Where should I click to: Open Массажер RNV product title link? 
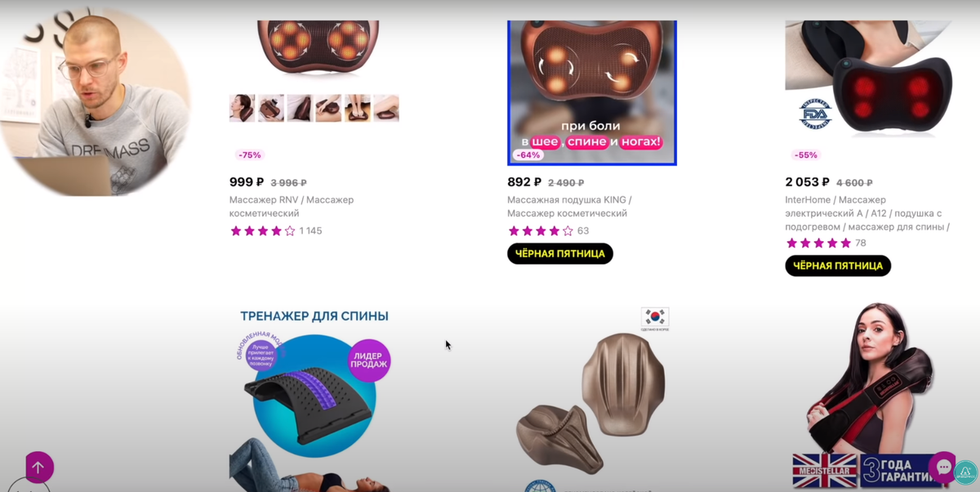(x=292, y=206)
